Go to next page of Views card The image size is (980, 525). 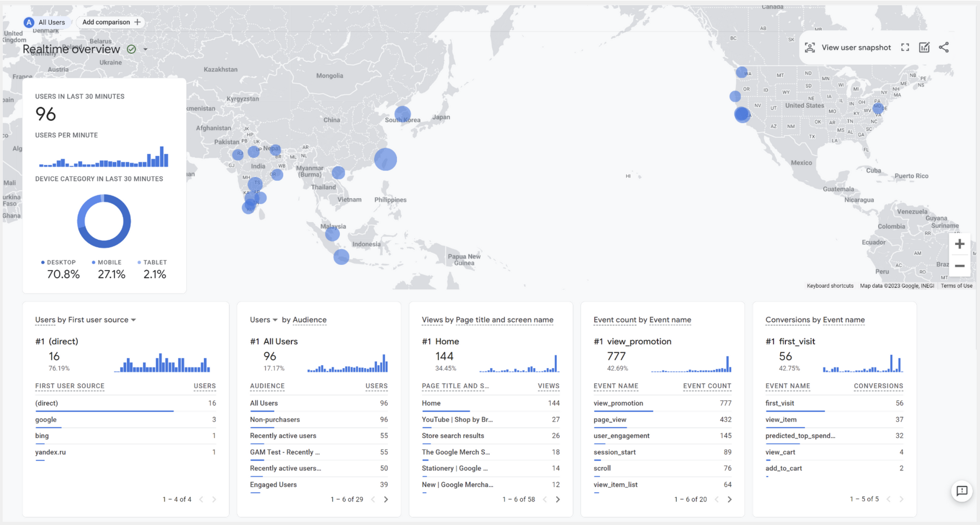point(558,500)
